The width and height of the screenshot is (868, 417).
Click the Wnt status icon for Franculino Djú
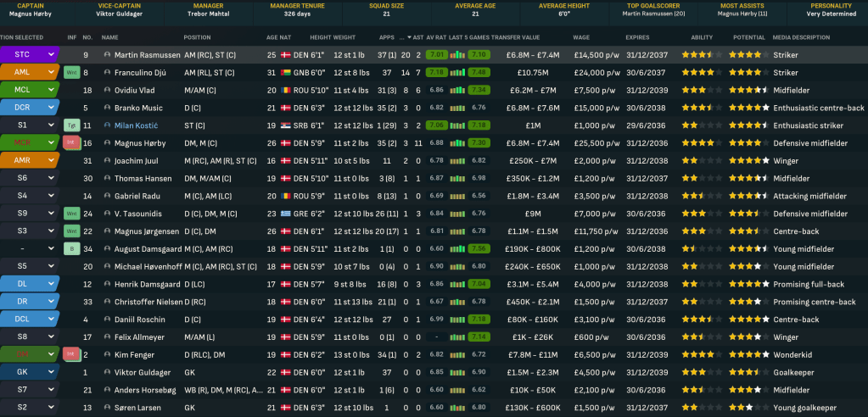pyautogui.click(x=71, y=73)
